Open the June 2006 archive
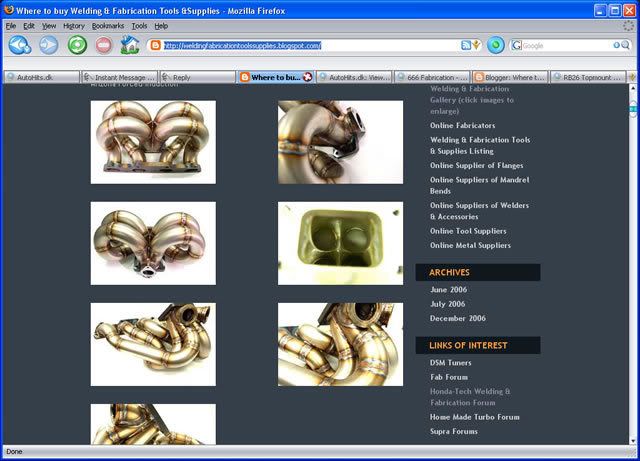The width and height of the screenshot is (640, 461). 448,290
